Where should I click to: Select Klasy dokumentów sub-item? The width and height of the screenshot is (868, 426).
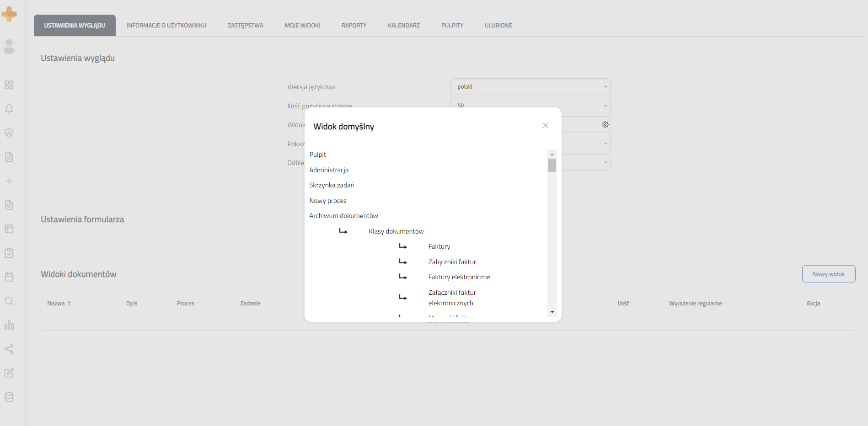(x=396, y=231)
